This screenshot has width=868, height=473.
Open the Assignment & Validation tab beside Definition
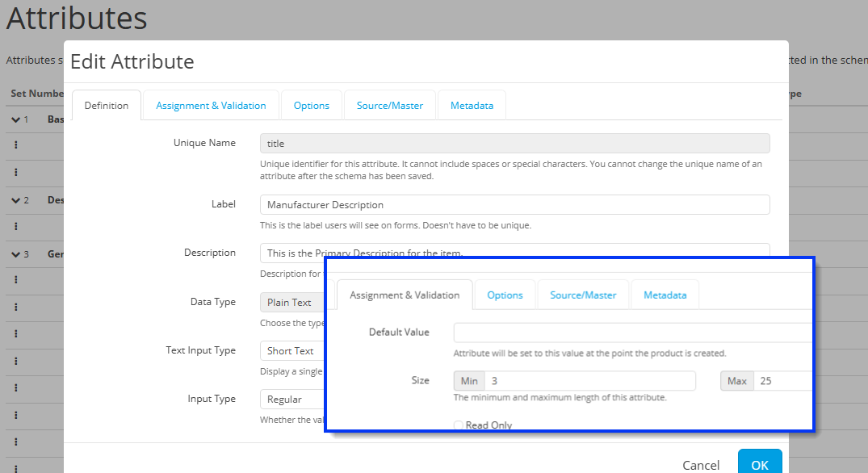211,106
